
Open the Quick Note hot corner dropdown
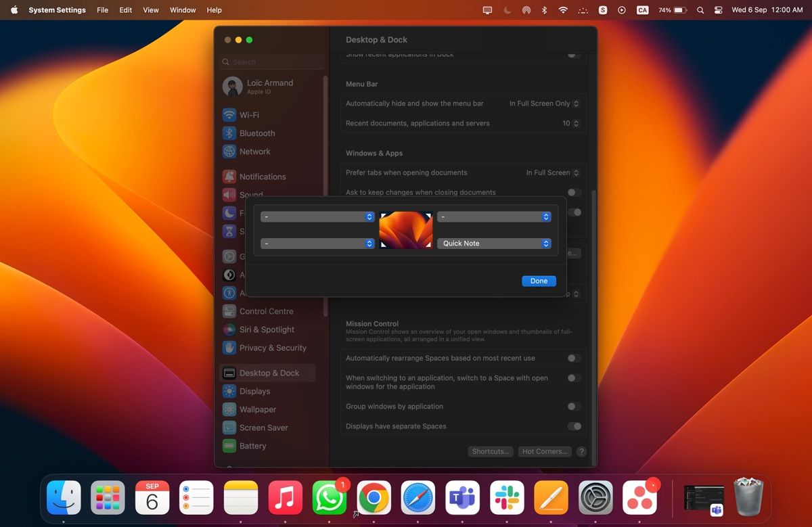pyautogui.click(x=495, y=243)
